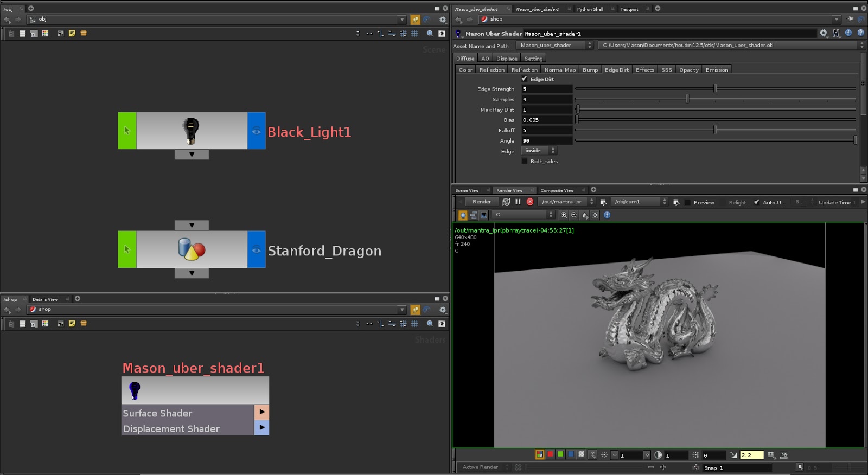Expand the shop network path dropdown arrow
This screenshot has height=475, width=868.
tap(402, 310)
